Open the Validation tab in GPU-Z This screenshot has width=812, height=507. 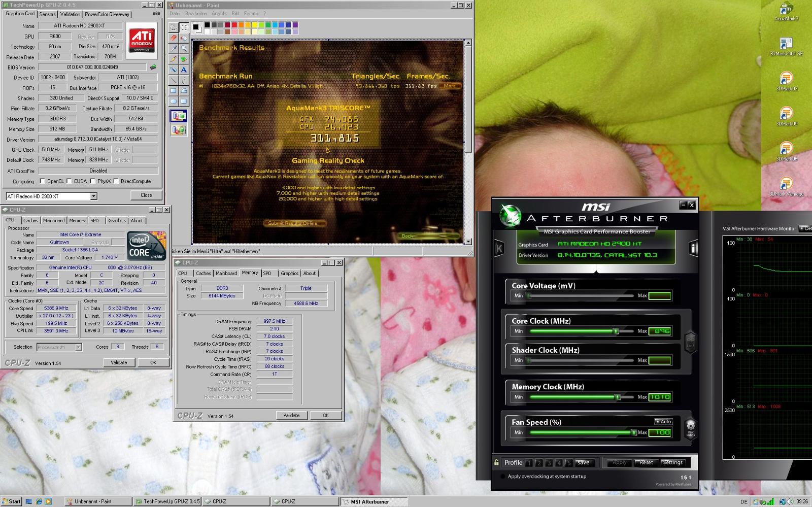coord(70,14)
